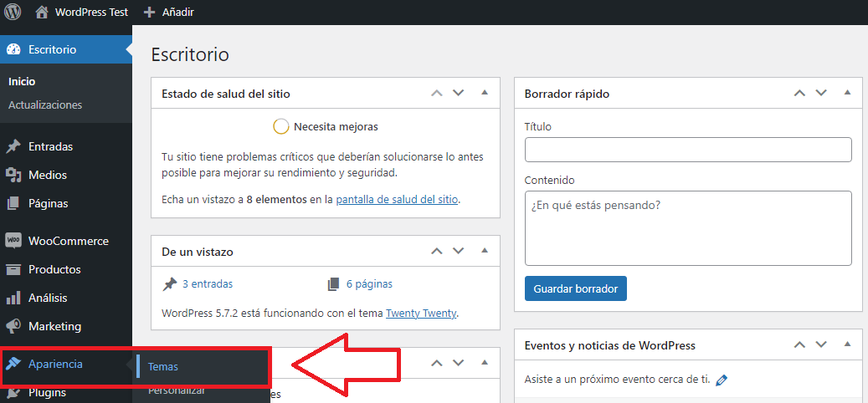Click the Páginas pages icon in sidebar
Image resolution: width=868 pixels, height=403 pixels.
point(13,203)
